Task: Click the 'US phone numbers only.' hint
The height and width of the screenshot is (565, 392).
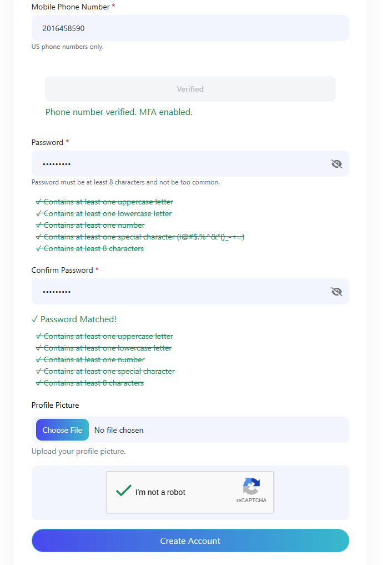Action: click(68, 47)
